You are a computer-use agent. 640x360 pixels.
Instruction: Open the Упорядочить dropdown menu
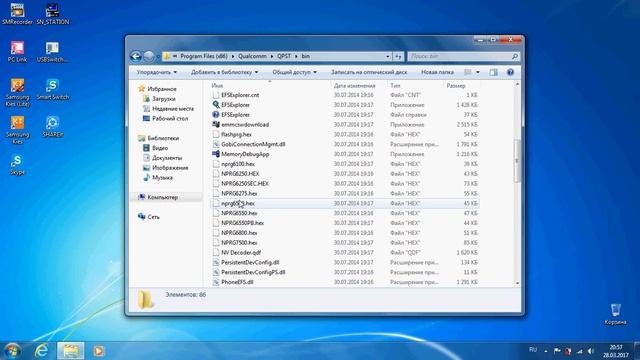tap(157, 72)
